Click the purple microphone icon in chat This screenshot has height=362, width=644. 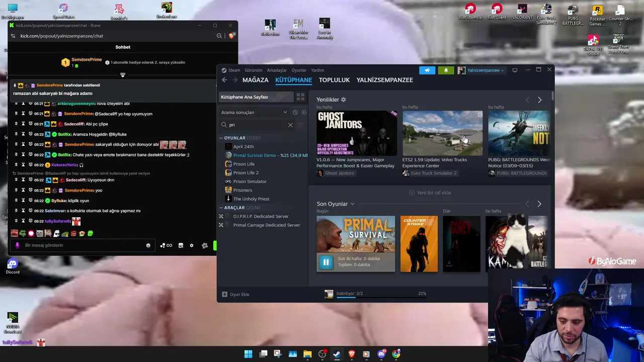click(x=18, y=245)
